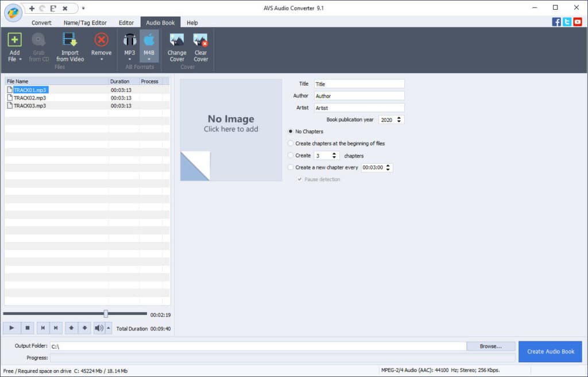Viewport: 588px width, 377px height.
Task: Select the No Chapters option
Action: click(x=291, y=132)
